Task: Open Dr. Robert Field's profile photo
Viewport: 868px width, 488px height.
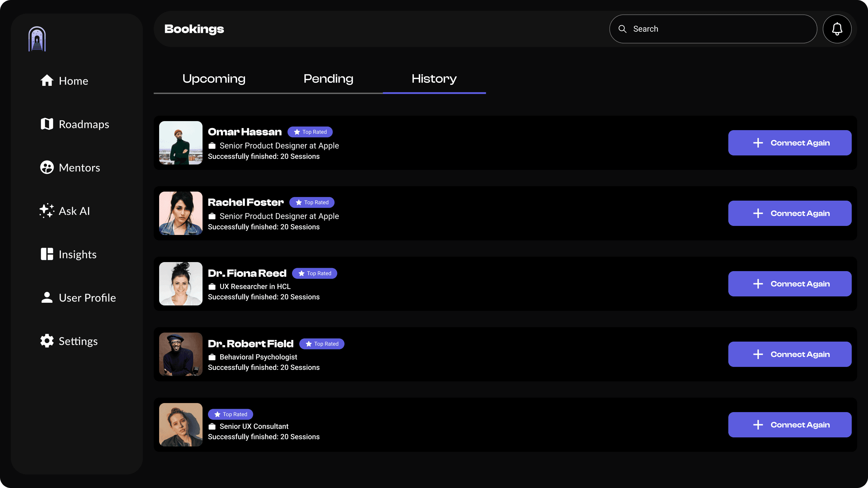Action: click(181, 354)
